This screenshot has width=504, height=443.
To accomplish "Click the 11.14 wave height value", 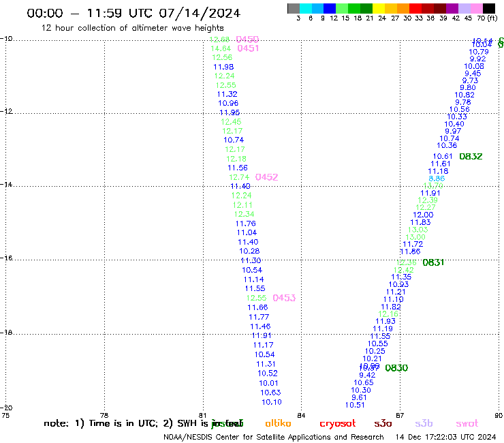I will pos(253,279).
